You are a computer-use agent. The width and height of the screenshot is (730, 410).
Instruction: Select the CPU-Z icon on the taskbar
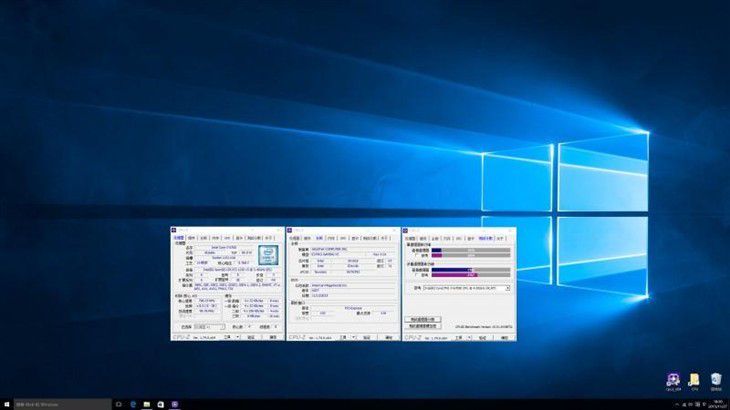tap(175, 404)
